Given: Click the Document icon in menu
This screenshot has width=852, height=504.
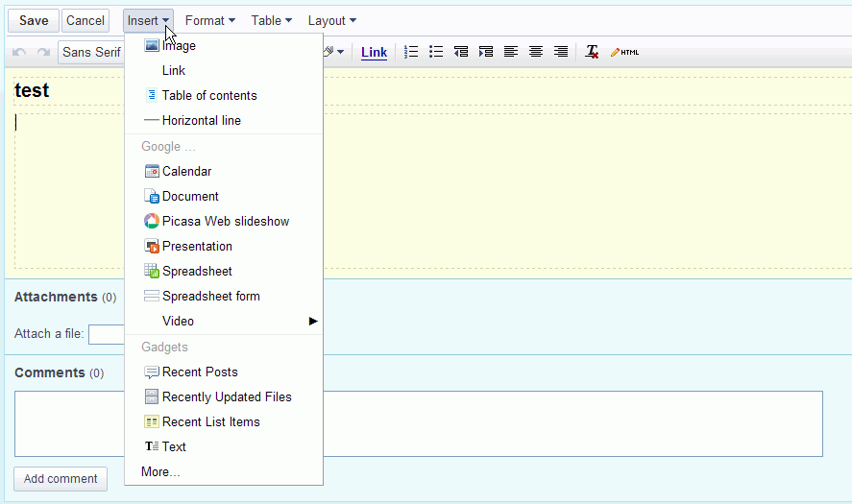Looking at the screenshot, I should [x=152, y=196].
